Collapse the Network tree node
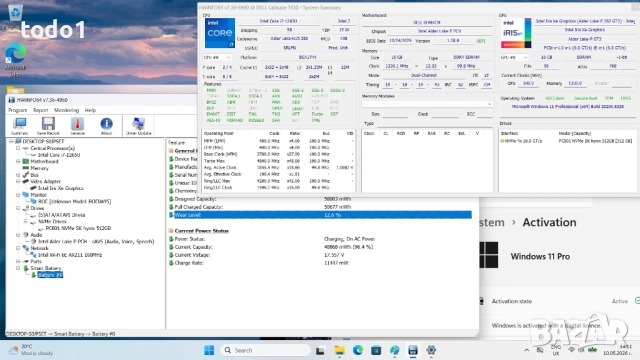Image resolution: width=640 pixels, height=360 pixels. pyautogui.click(x=18, y=248)
